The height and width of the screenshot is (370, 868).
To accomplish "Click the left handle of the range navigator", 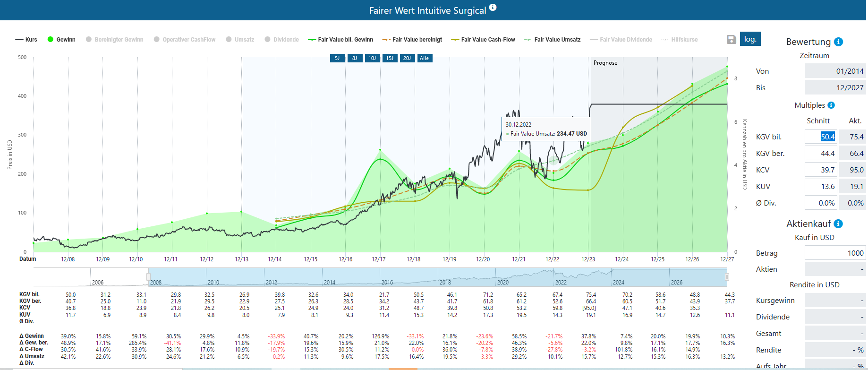I will tap(148, 277).
